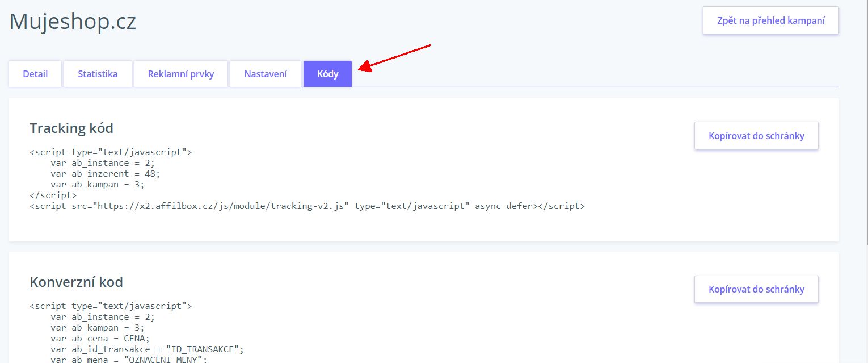Open the Detail tab
Screen dimensions: 868x363
pyautogui.click(x=35, y=74)
